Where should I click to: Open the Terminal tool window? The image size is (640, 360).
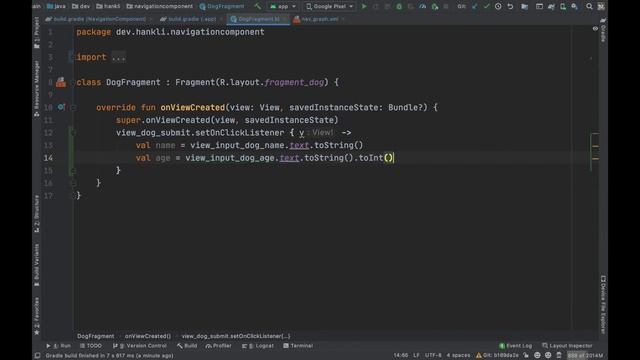coord(298,346)
